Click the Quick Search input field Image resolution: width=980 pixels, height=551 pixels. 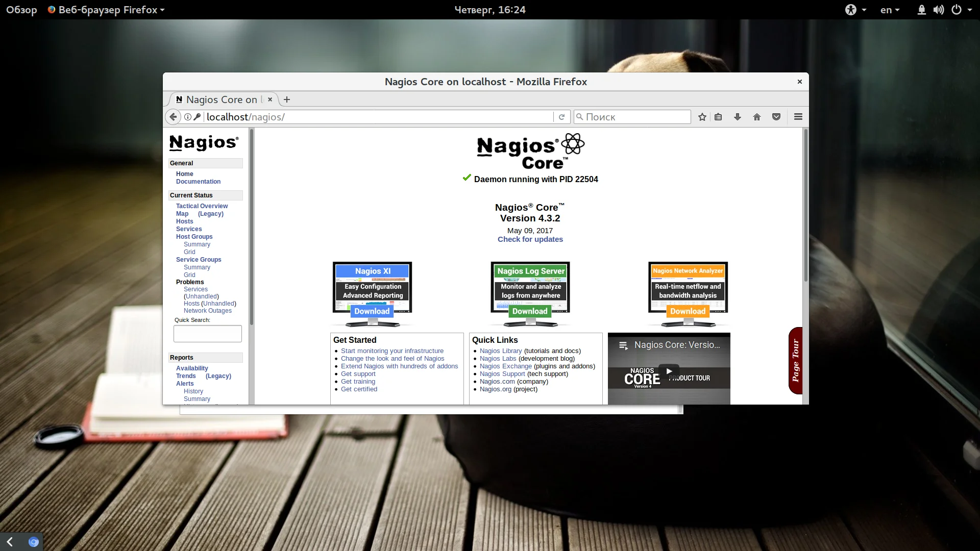[x=207, y=334]
